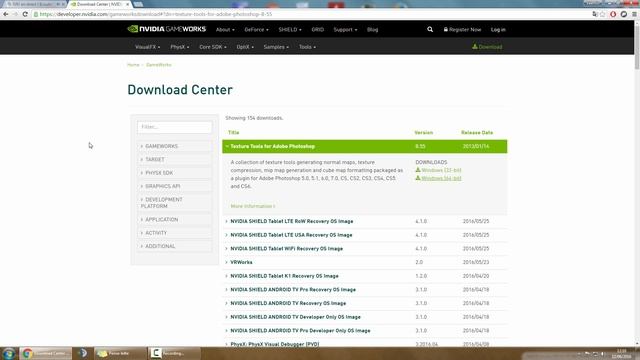Viewport: 640px width, 360px height.
Task: Open PhysX dropdown menu
Action: [180, 47]
